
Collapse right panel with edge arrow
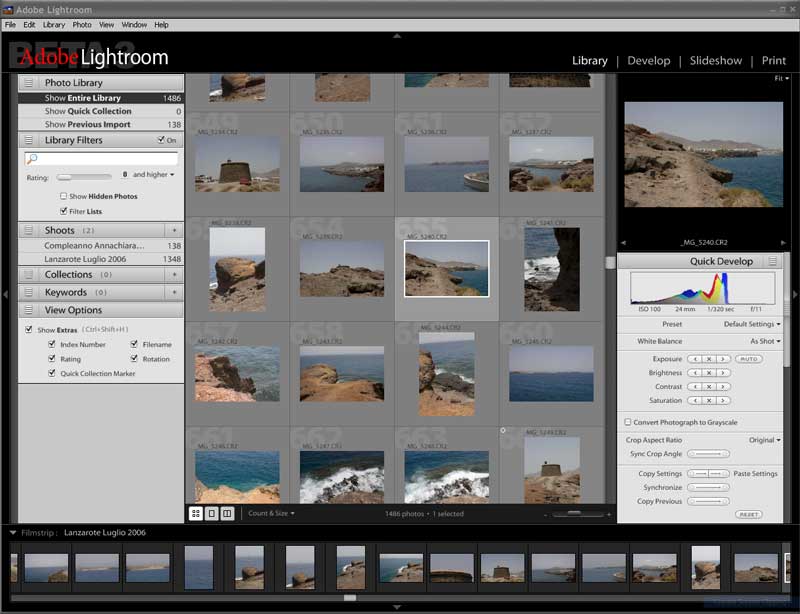(x=795, y=294)
